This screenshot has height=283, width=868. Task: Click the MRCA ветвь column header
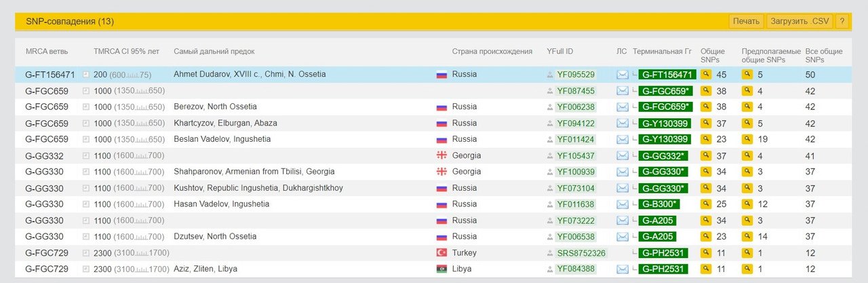(x=47, y=52)
